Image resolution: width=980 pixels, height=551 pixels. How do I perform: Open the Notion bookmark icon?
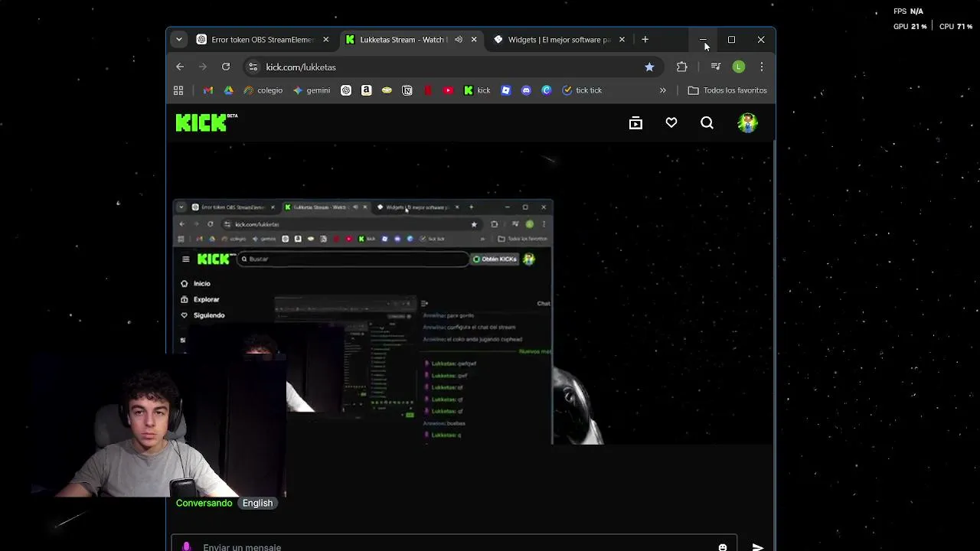pyautogui.click(x=407, y=90)
